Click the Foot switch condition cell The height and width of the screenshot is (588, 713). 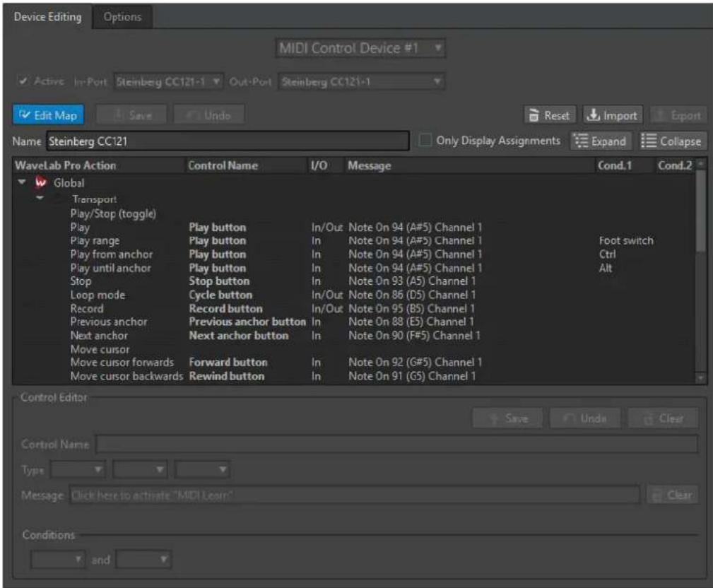(x=626, y=240)
